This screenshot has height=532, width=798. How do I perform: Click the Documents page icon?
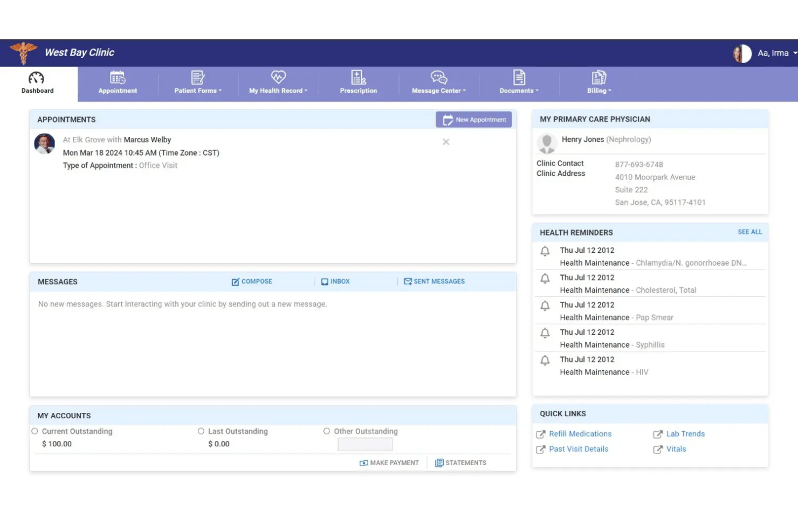point(519,78)
